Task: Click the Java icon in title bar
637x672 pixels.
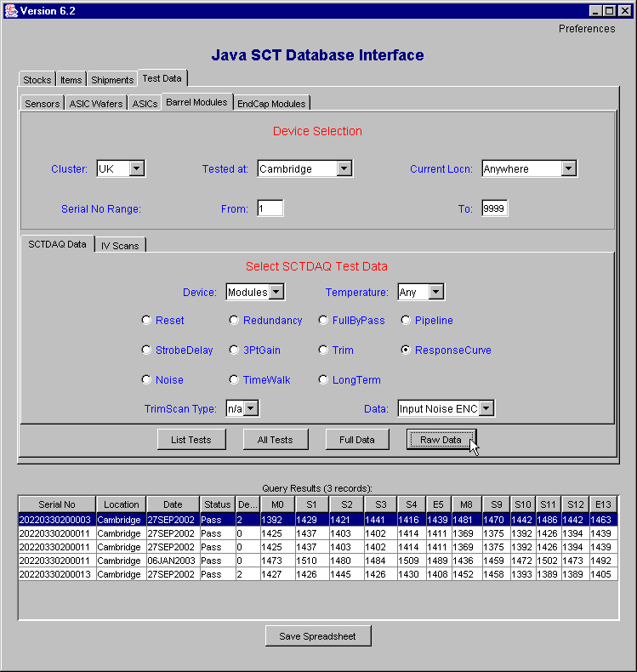Action: (10, 10)
